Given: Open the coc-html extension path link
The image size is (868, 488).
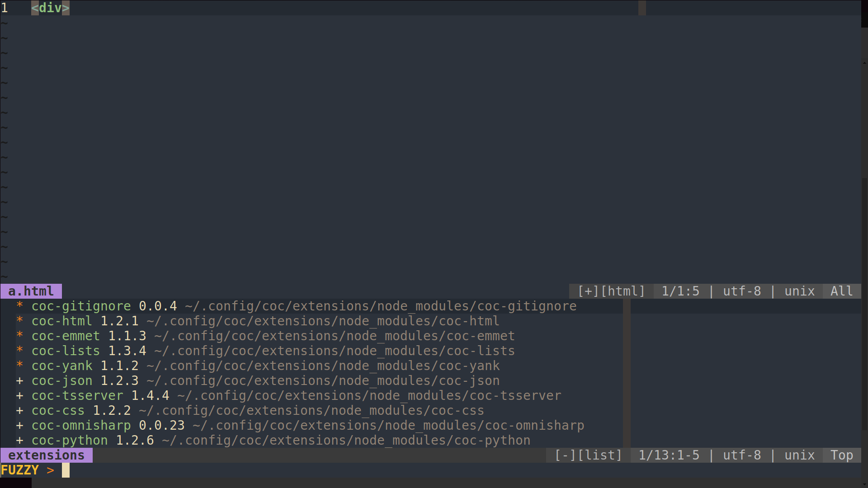Looking at the screenshot, I should pyautogui.click(x=322, y=321).
